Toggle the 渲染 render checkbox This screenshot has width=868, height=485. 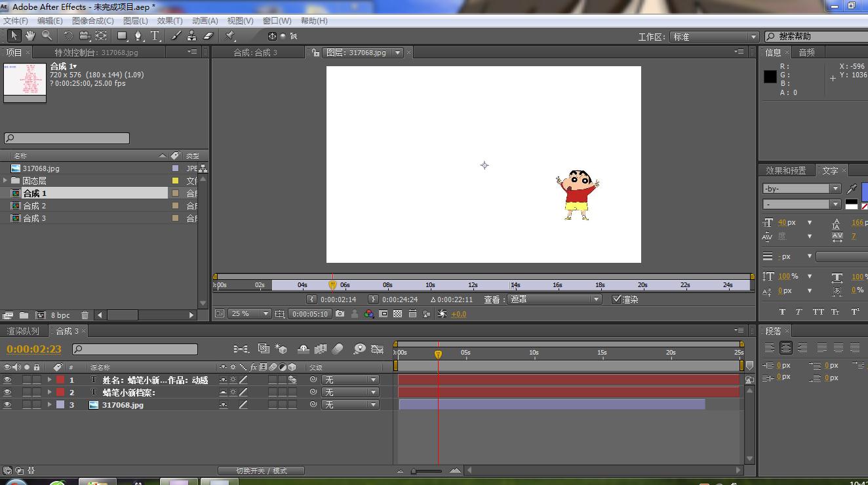pyautogui.click(x=616, y=299)
